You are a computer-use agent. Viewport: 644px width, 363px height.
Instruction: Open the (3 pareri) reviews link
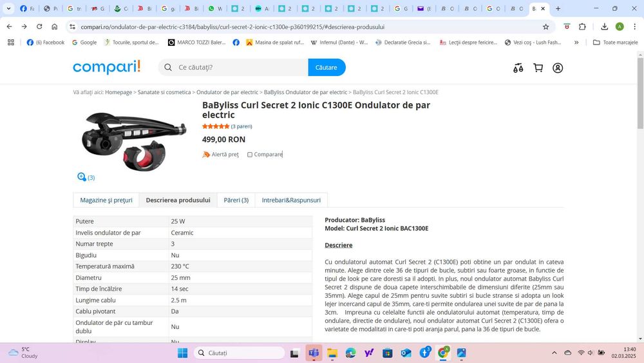click(241, 126)
